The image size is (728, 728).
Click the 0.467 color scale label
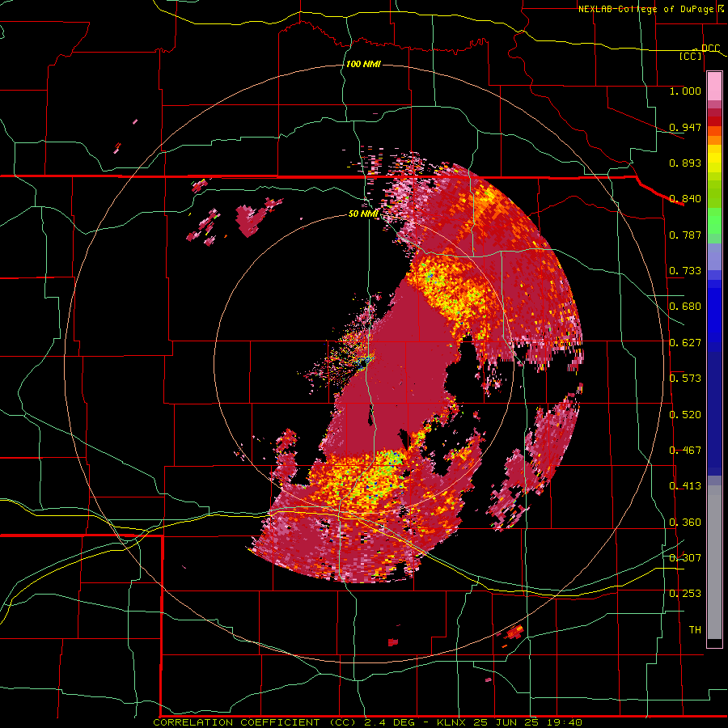pos(685,451)
